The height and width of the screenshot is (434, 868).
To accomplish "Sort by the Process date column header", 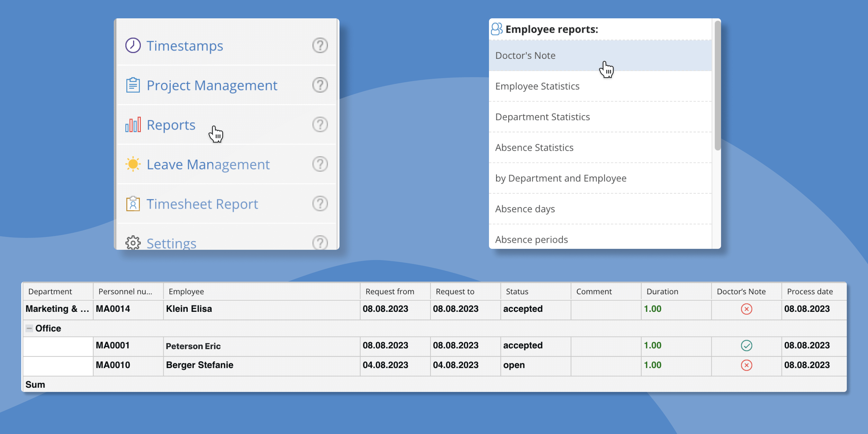I will (x=814, y=292).
